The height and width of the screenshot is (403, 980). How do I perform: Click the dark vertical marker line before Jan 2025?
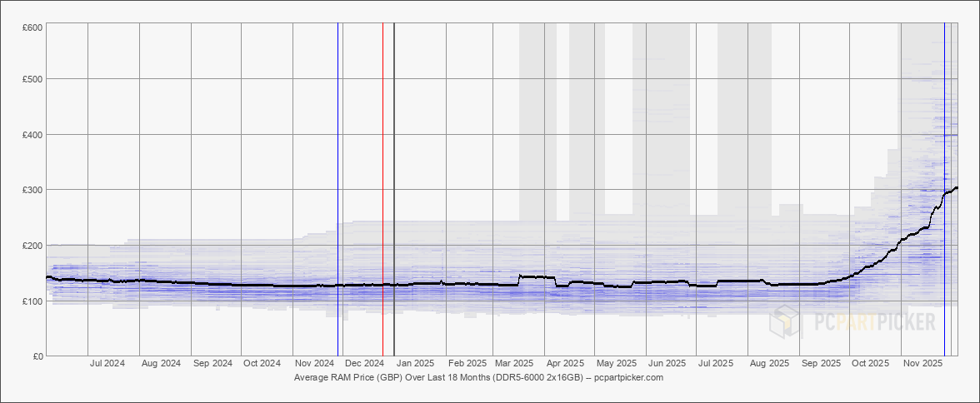pos(393,167)
